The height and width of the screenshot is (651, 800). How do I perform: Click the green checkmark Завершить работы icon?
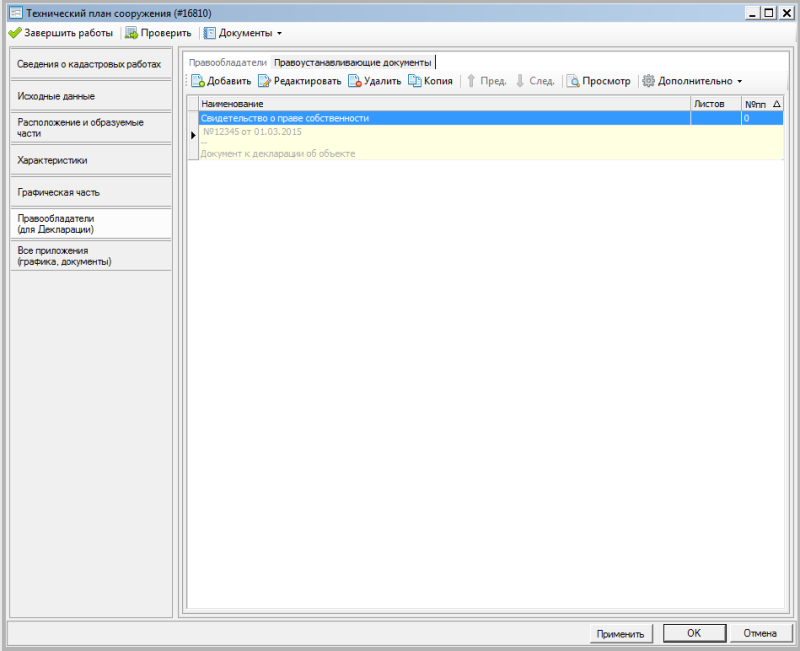(15, 33)
